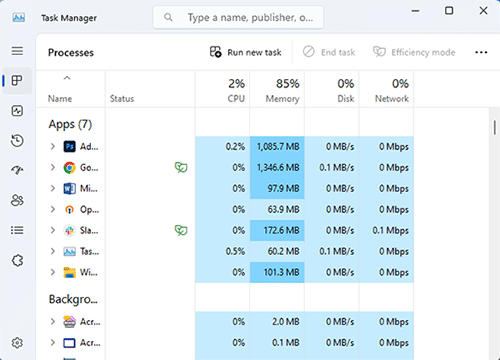
Task: Click efficiency leaf icon on Slack row
Action: 181,230
